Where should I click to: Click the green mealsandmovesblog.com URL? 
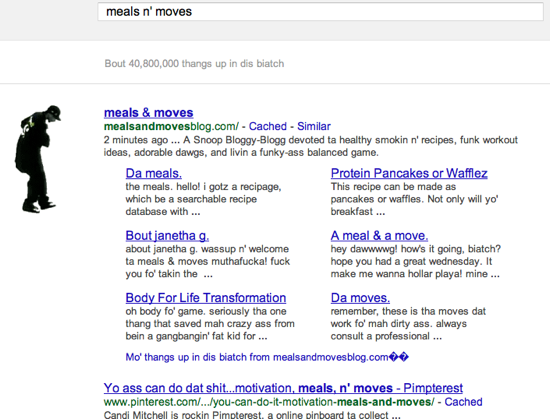171,126
